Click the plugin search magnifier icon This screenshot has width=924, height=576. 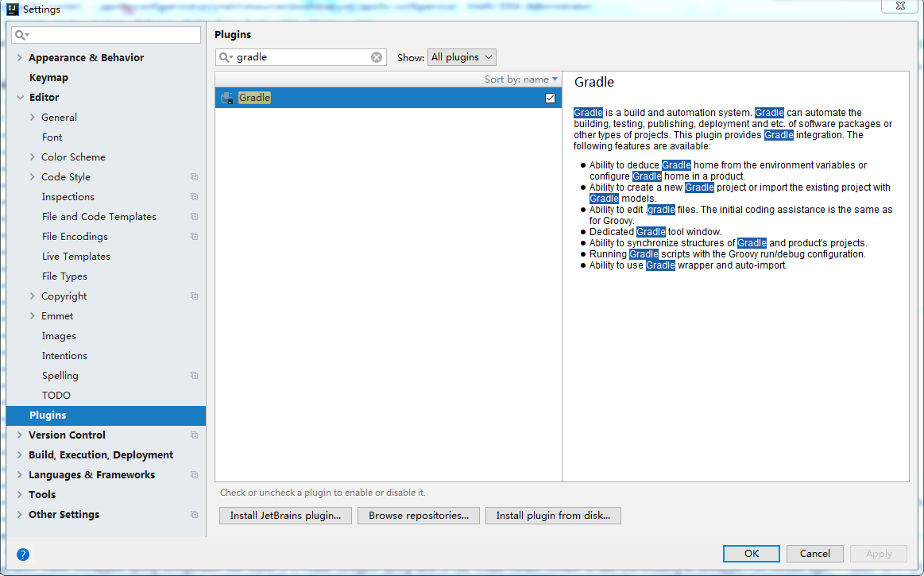pyautogui.click(x=226, y=57)
